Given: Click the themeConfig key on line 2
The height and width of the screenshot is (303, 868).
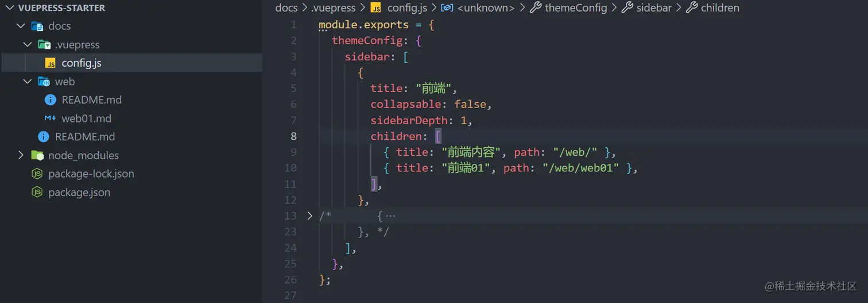Looking at the screenshot, I should pyautogui.click(x=367, y=41).
